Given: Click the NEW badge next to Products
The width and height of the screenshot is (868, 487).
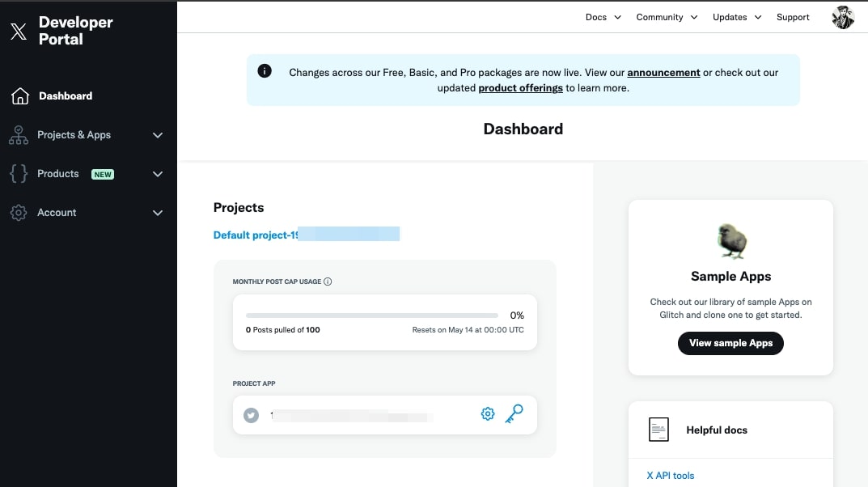Looking at the screenshot, I should click(x=103, y=174).
